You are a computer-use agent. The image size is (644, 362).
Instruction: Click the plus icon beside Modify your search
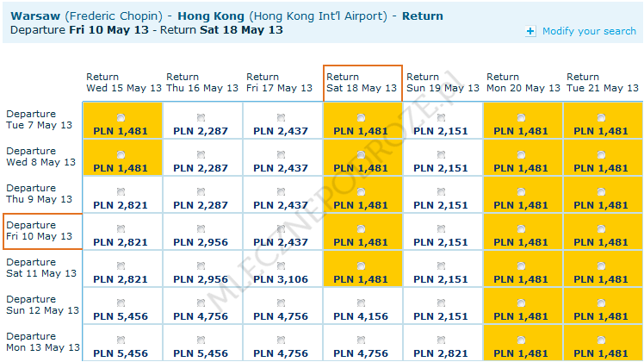click(x=530, y=32)
